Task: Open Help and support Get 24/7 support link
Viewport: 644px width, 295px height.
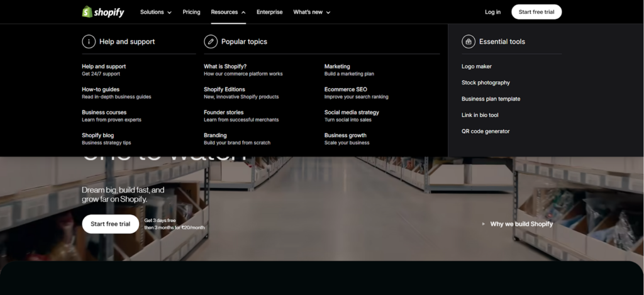Action: pos(104,70)
